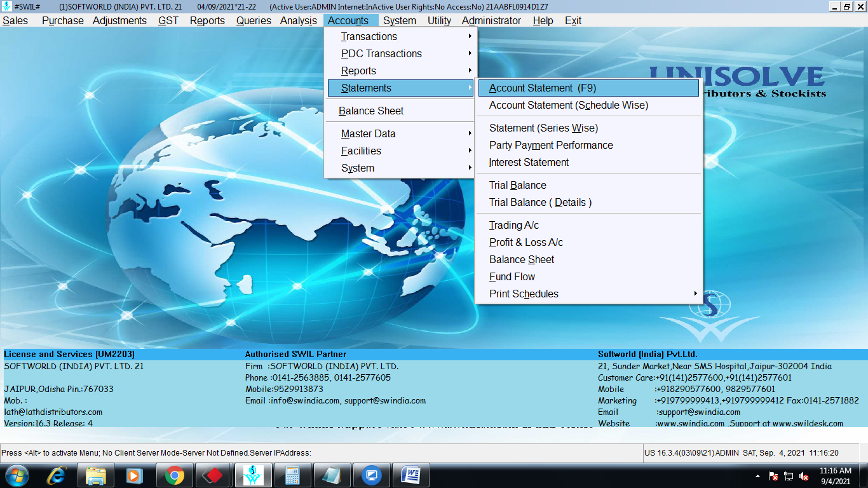Click the www.swindia.com website text
The width and height of the screenshot is (868, 488).
(x=690, y=424)
